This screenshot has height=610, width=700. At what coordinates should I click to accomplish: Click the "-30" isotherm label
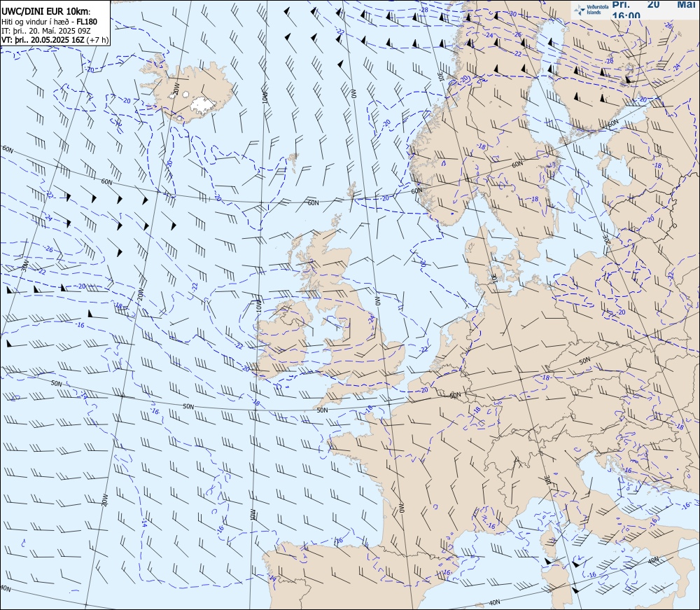tap(512, 14)
